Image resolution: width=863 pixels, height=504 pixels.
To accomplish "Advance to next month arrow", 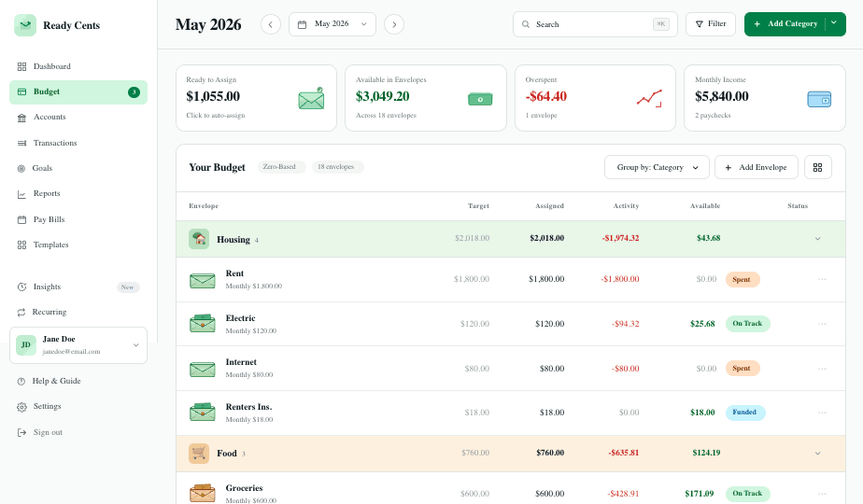I will click(x=394, y=24).
